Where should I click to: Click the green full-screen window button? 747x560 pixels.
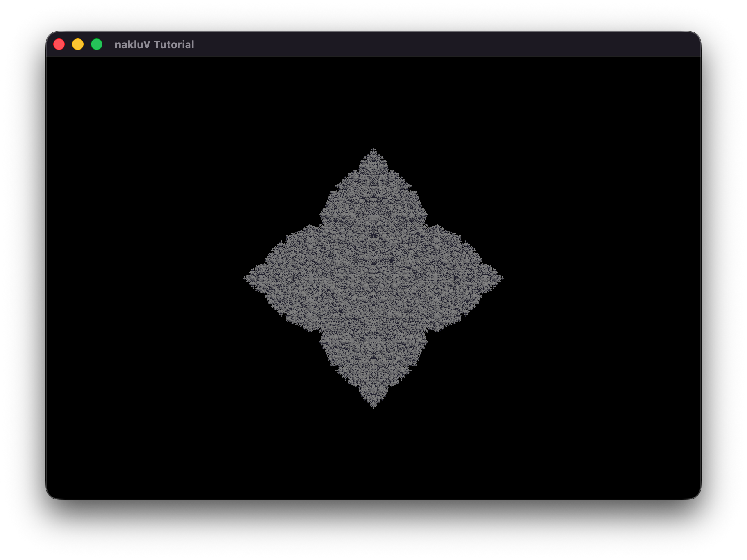[97, 44]
